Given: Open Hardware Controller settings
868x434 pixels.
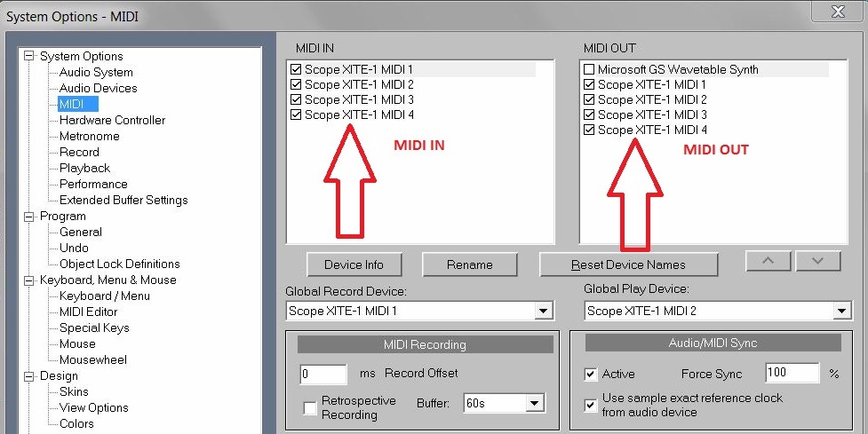Looking at the screenshot, I should pyautogui.click(x=112, y=120).
